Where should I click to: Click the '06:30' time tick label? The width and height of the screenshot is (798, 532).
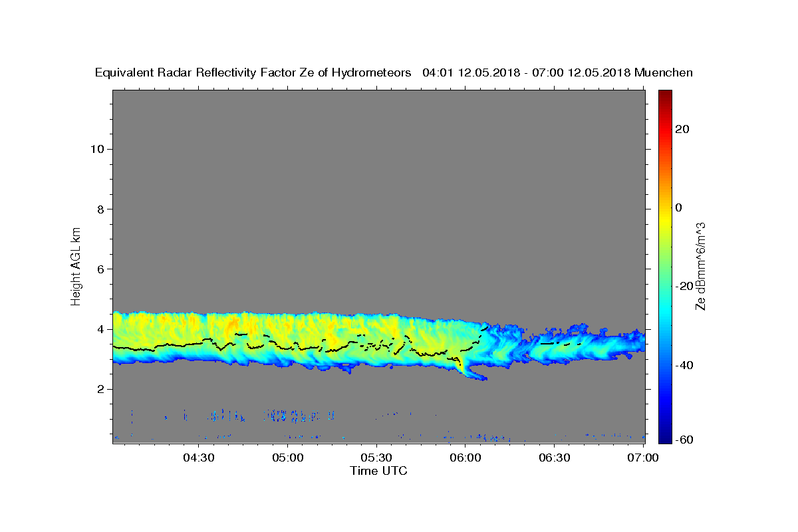[x=555, y=458]
